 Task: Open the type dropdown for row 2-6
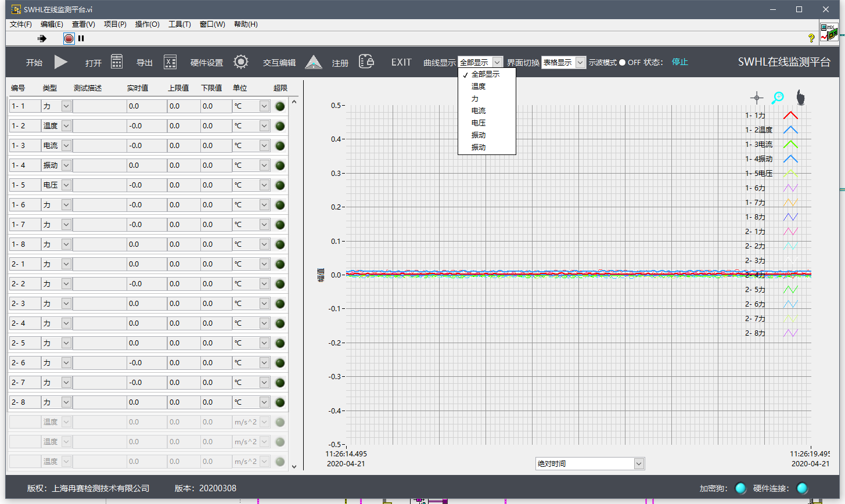(66, 363)
